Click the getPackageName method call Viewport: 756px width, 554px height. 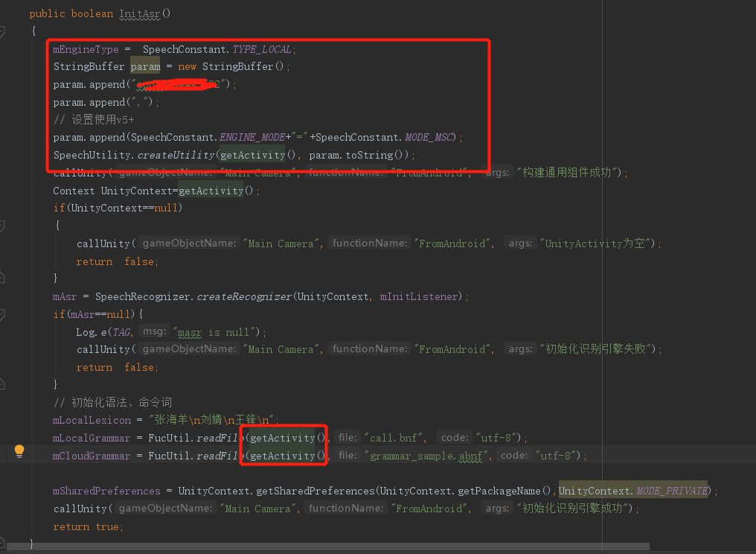499,491
